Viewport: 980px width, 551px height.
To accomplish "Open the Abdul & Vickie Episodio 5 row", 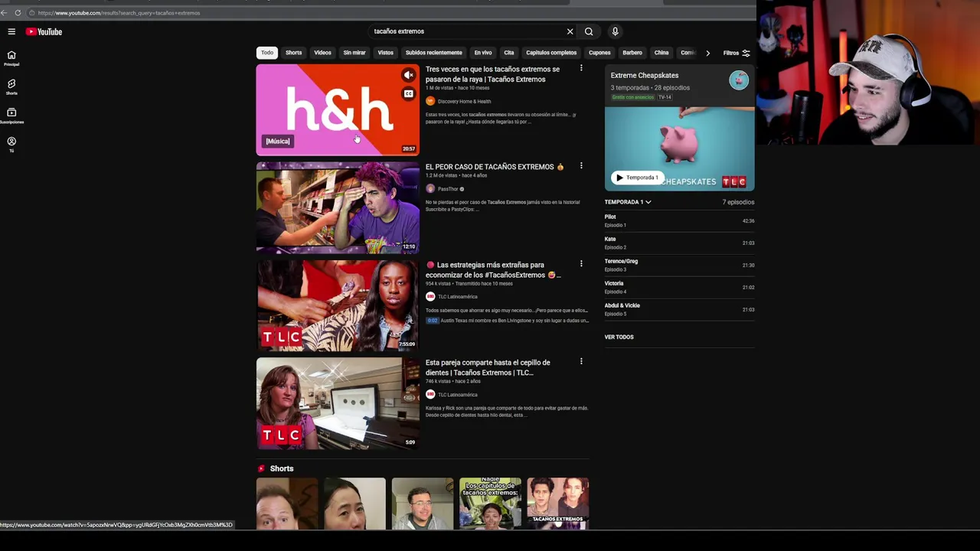I will point(680,310).
